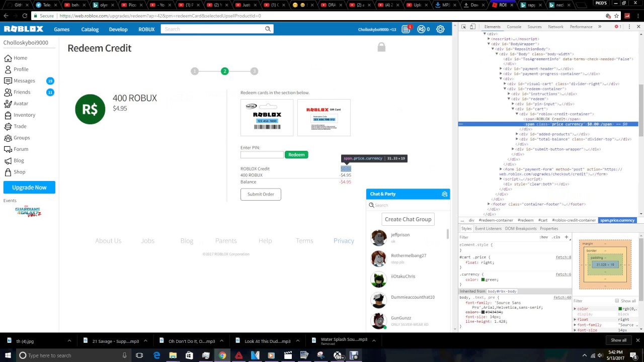Expand the computed color property
This screenshot has width=644, height=362.
tap(575, 309)
